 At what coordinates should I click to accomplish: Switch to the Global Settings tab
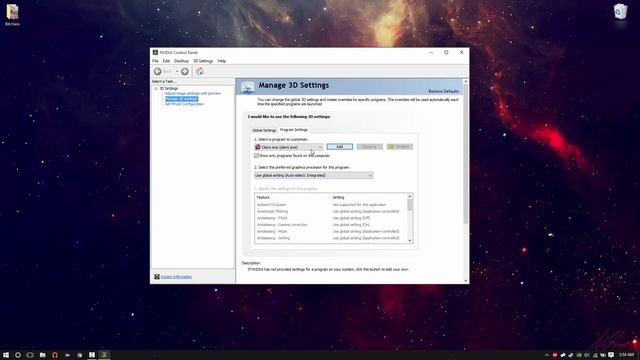(x=264, y=130)
